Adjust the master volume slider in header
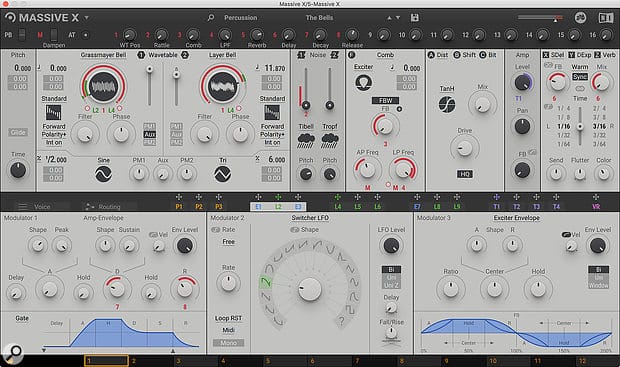The width and height of the screenshot is (620, 367). tap(540, 18)
